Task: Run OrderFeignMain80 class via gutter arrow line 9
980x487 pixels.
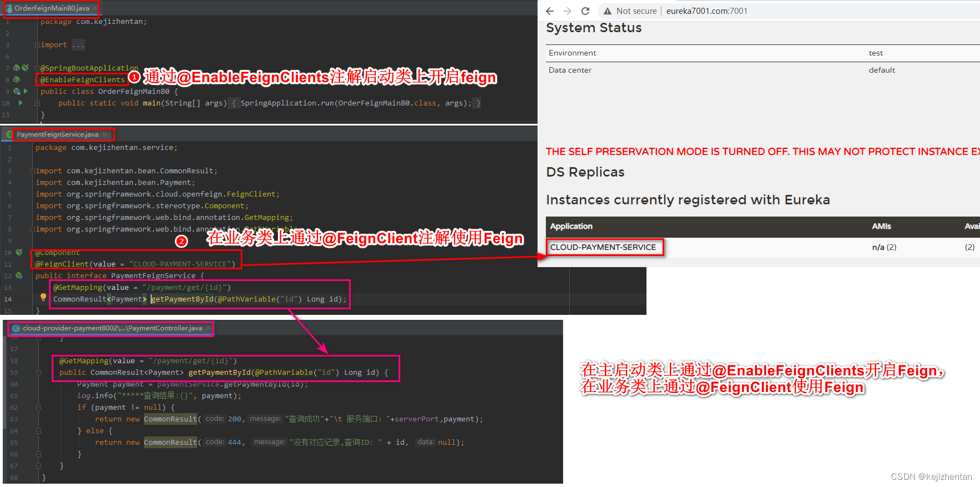Action: 26,91
